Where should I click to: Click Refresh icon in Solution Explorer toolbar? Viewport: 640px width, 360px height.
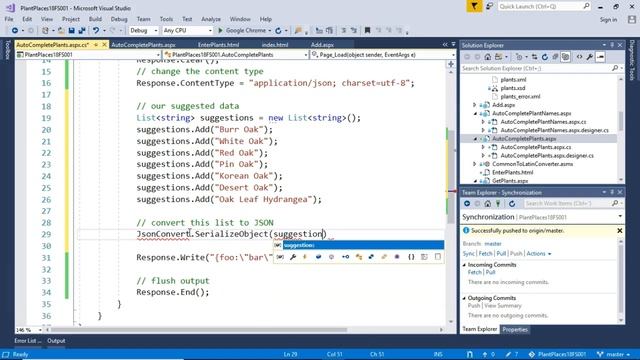[544, 57]
